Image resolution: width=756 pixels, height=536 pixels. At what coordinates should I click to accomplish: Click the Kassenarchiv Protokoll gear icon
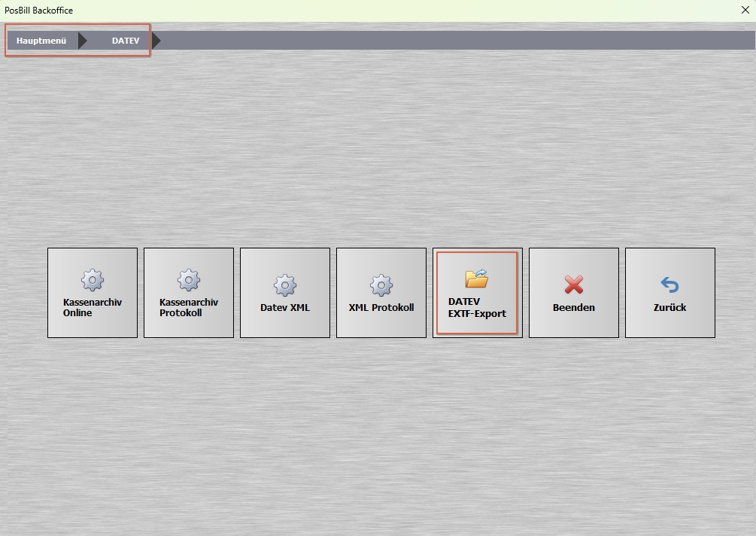(189, 280)
